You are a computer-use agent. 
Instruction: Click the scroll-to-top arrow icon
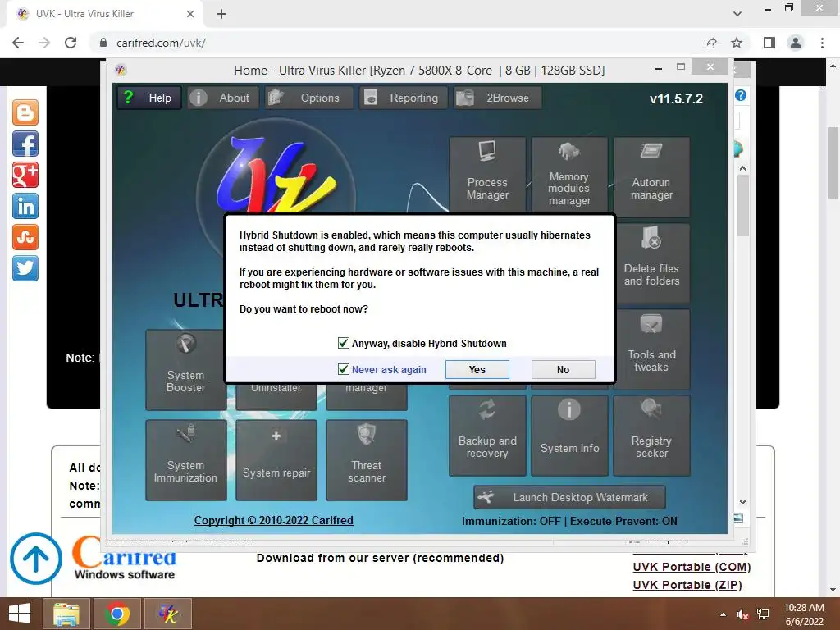click(36, 558)
